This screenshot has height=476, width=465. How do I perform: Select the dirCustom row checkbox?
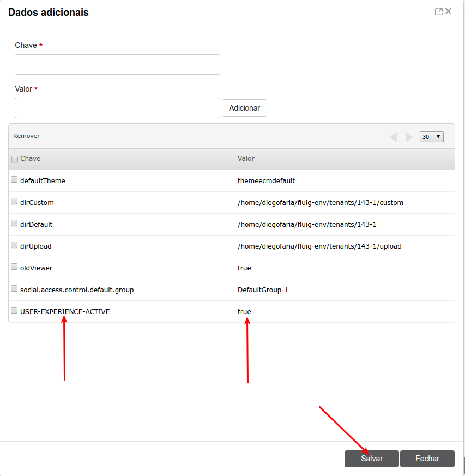pyautogui.click(x=14, y=201)
